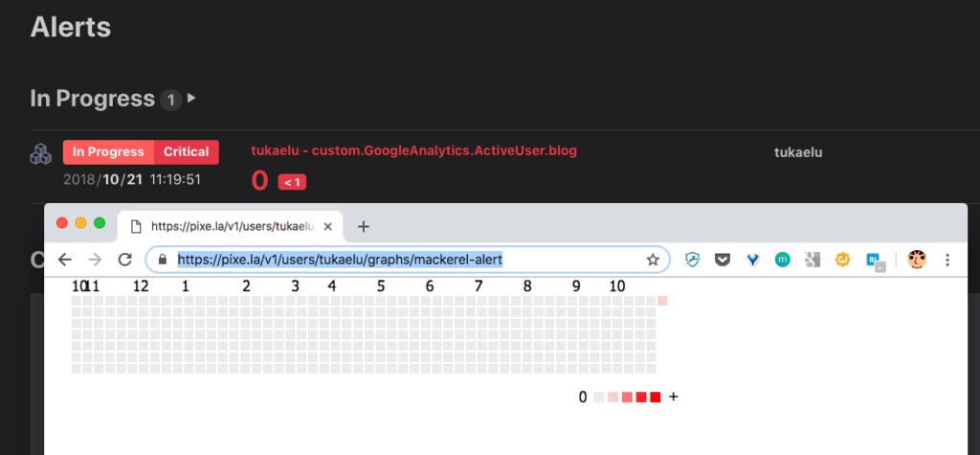Viewport: 980px width, 455px height.
Task: Open the teal shield extension icon
Action: tap(692, 260)
